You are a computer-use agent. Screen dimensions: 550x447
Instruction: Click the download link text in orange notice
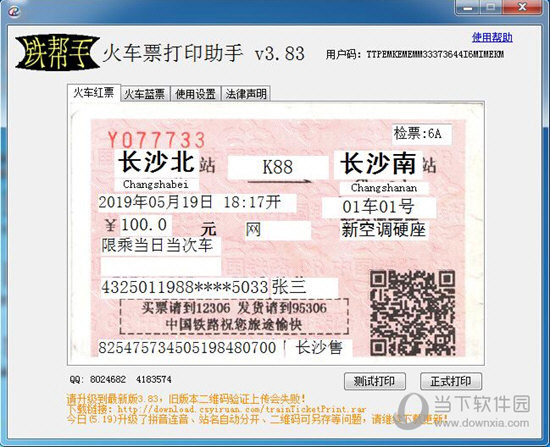(216, 409)
